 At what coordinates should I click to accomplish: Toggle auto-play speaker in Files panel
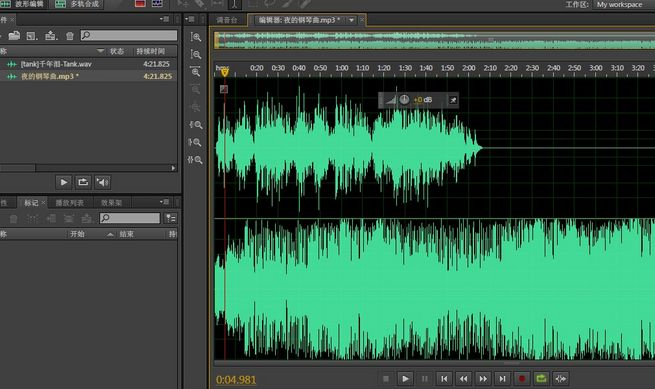click(102, 182)
